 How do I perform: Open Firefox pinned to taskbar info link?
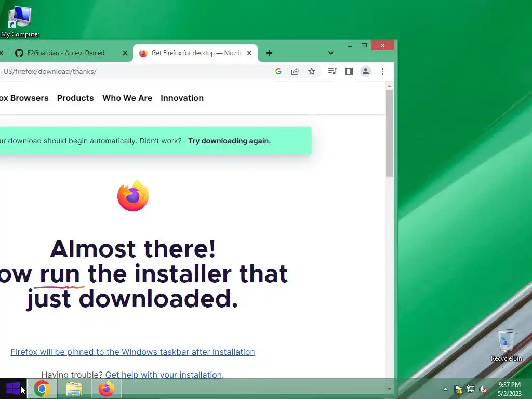coord(132,352)
